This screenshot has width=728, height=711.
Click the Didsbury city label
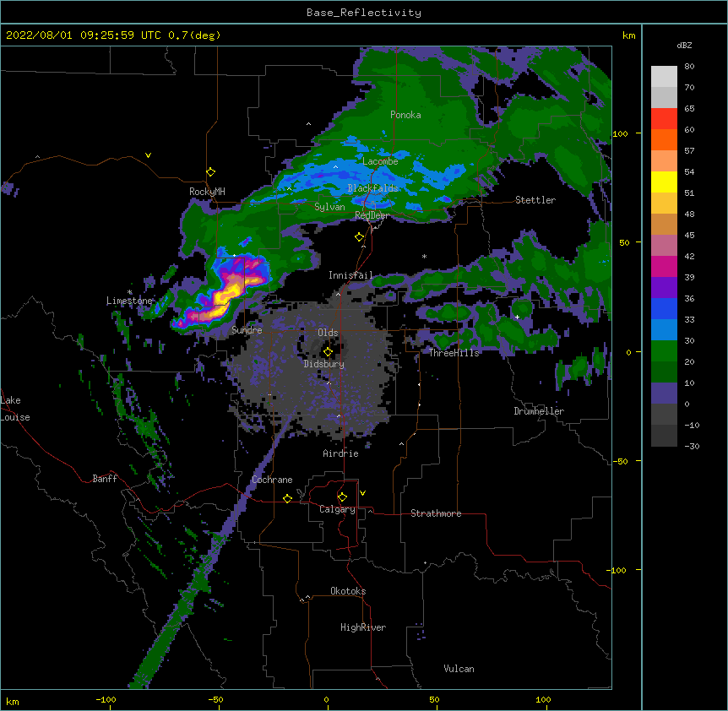click(323, 364)
